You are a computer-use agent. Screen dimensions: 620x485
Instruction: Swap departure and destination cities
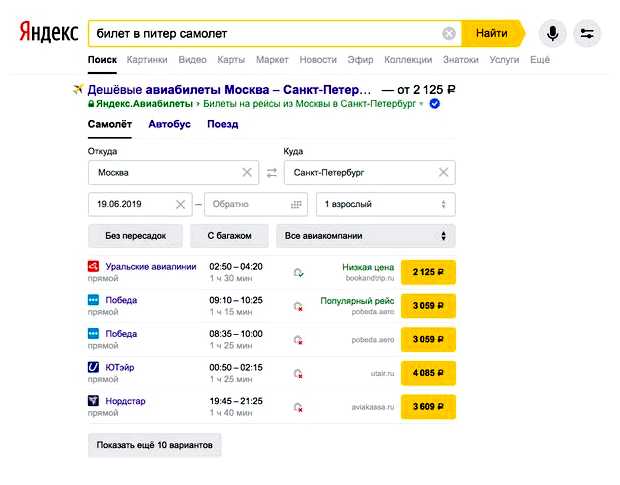271,173
